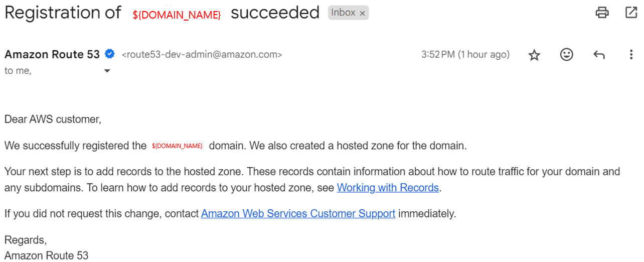Remove the Inbox label with its x
The width and height of the screenshot is (644, 262).
[362, 13]
